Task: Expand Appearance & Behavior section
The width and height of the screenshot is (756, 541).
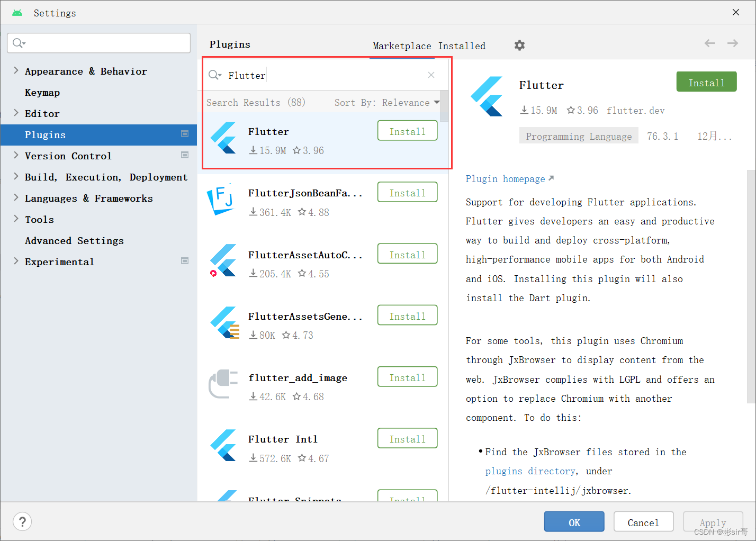Action: (16, 70)
